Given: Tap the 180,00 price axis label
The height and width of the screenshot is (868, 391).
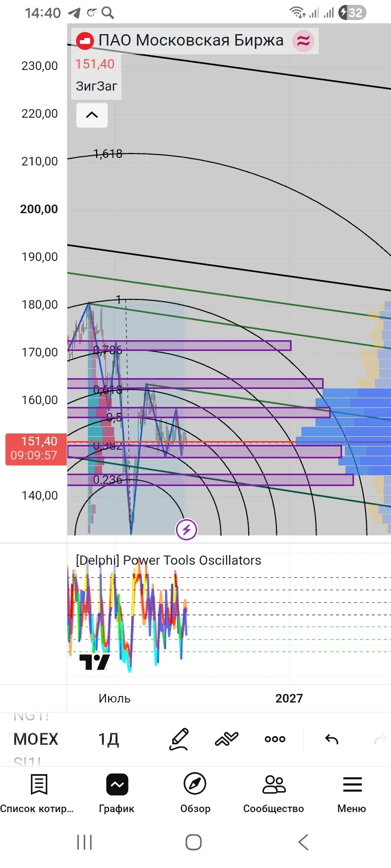Looking at the screenshot, I should (40, 304).
